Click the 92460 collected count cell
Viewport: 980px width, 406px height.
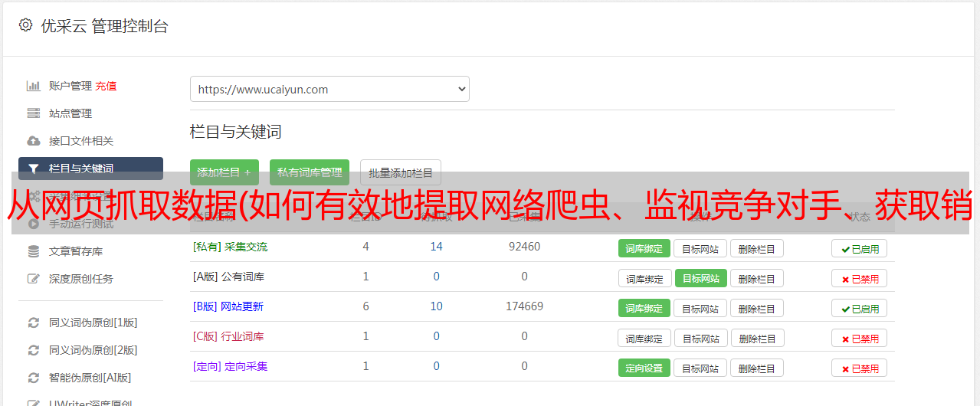tap(524, 247)
